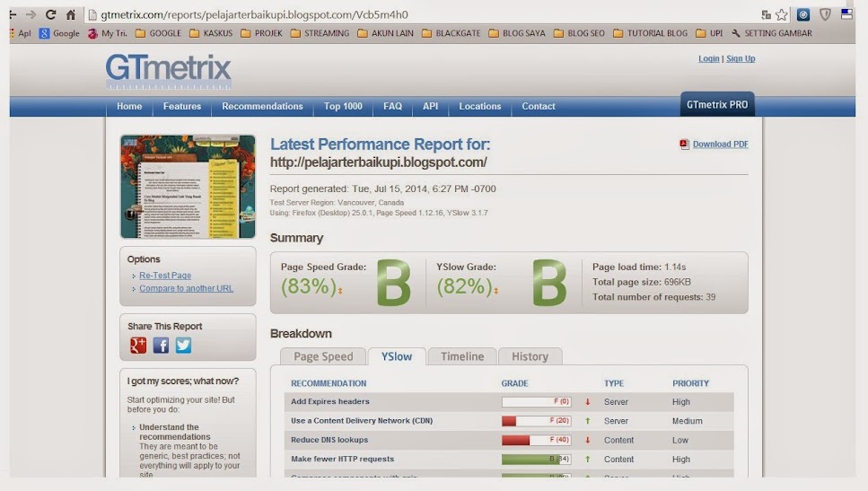868x491 pixels.
Task: Open the Home navigation item
Action: (129, 106)
